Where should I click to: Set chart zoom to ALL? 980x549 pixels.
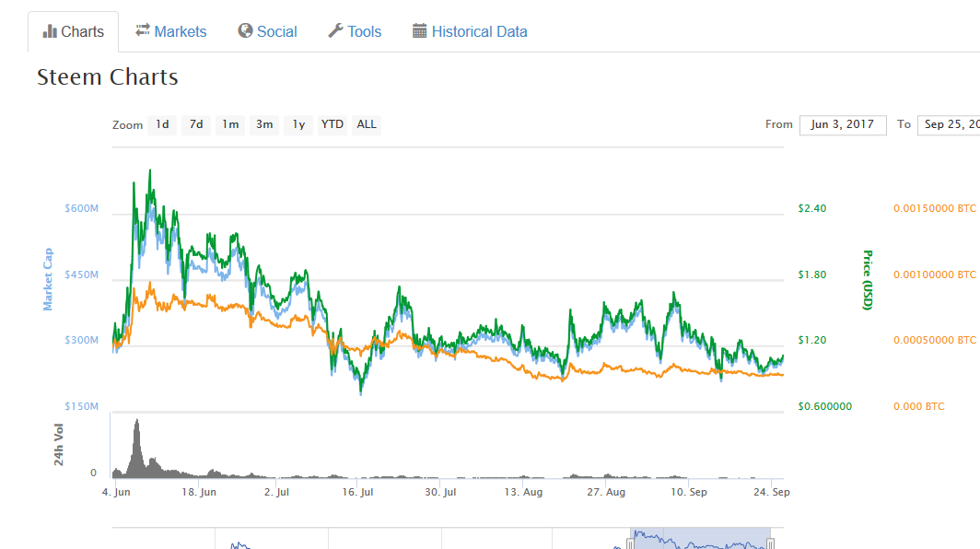(x=367, y=124)
